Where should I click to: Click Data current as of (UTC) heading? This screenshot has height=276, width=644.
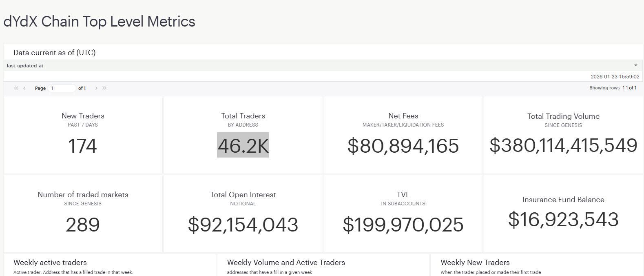point(55,53)
